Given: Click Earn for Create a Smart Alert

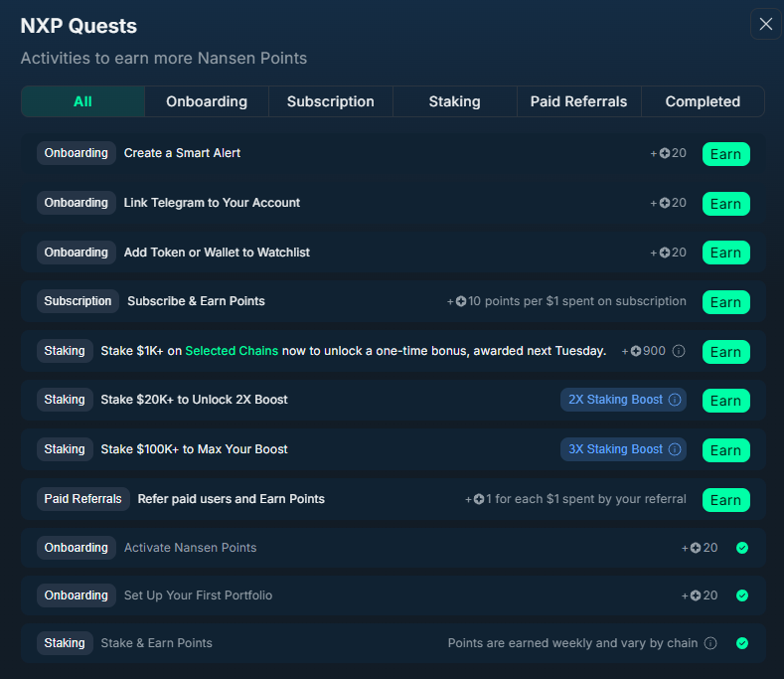Looking at the screenshot, I should pyautogui.click(x=725, y=154).
